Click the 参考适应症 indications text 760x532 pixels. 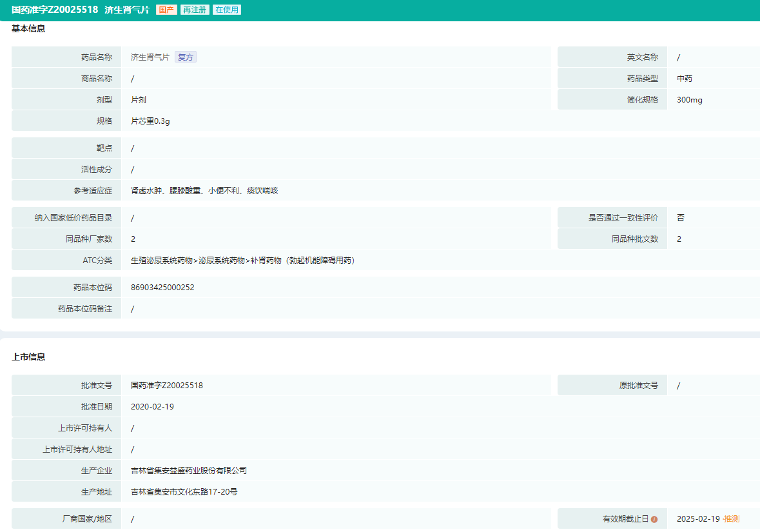pos(204,191)
